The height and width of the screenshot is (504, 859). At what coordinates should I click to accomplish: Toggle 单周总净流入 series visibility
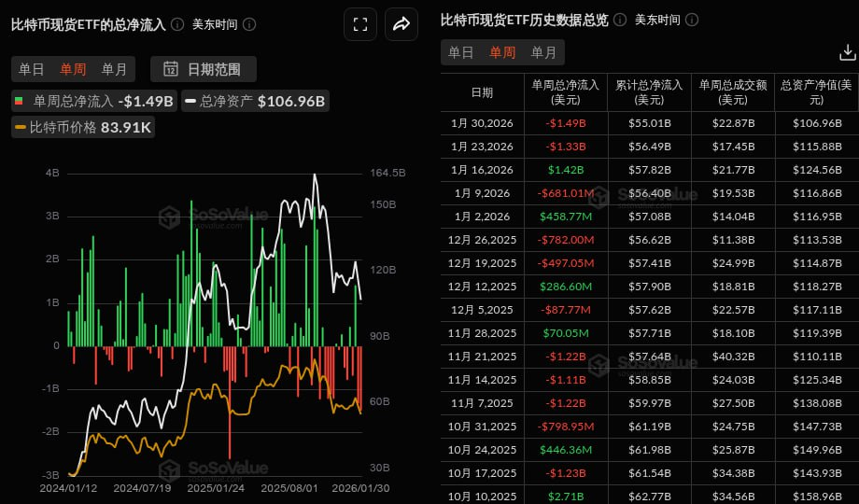(93, 101)
